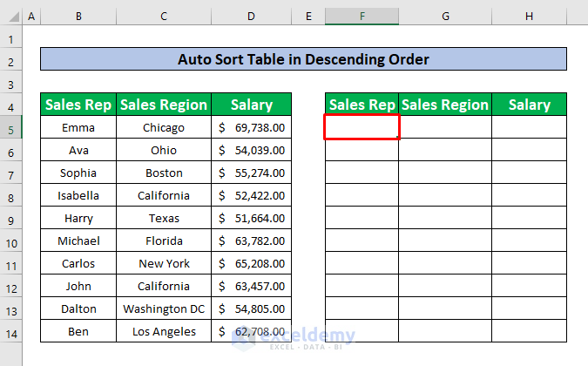Click the 'Sales Region' header in column G

click(444, 105)
